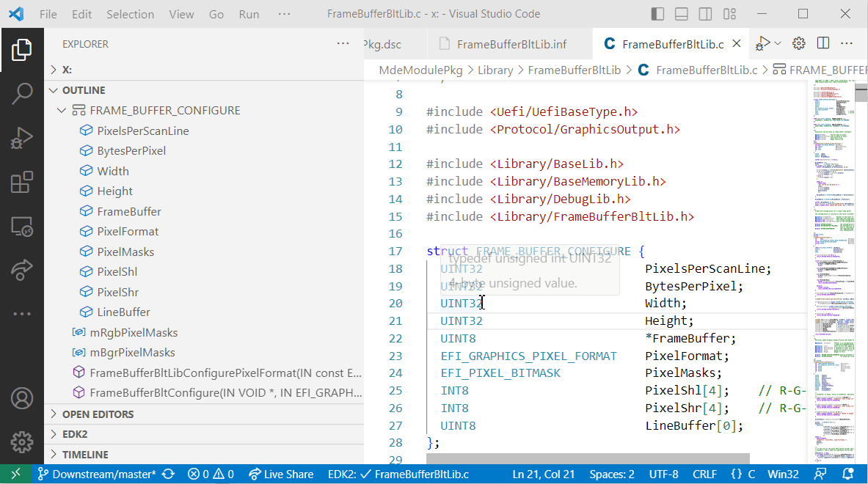
Task: Click the editor minimap code overview
Action: (x=833, y=271)
